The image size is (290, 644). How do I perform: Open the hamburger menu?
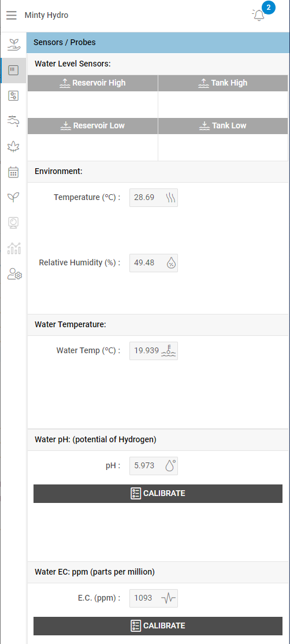12,16
